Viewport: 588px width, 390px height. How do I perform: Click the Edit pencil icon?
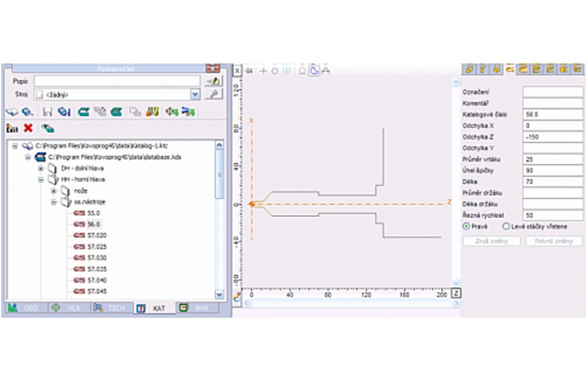12,129
